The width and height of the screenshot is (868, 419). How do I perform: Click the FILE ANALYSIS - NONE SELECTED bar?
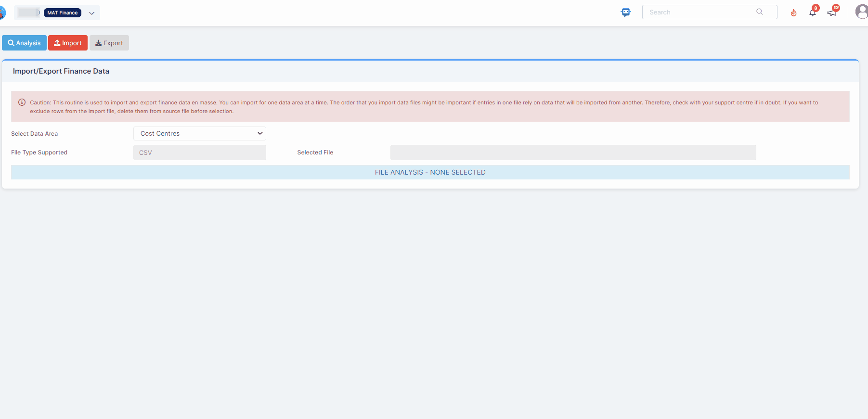[x=430, y=172]
